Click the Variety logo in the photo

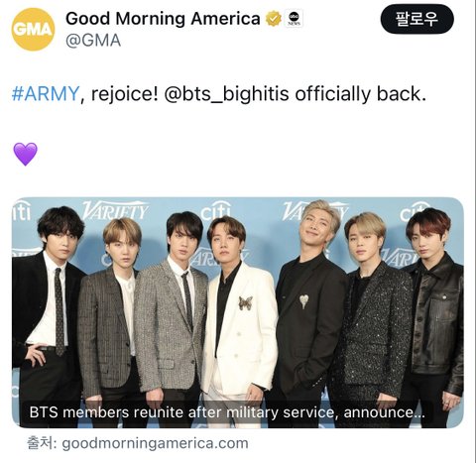tap(115, 210)
